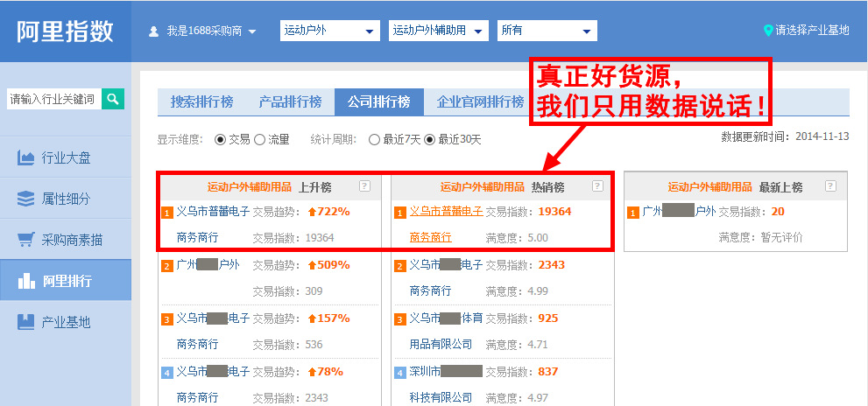868x406 pixels.
Task: Open 行业大盘 in the sidebar menu
Action: click(66, 158)
